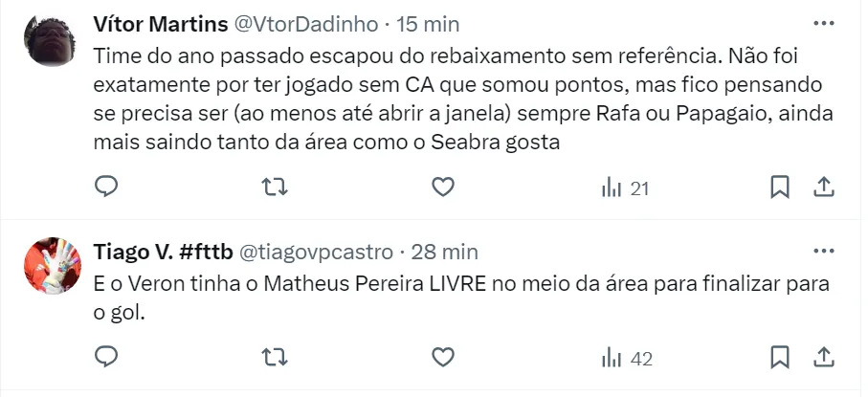View analytics showing 42 views
The image size is (868, 397).
coord(626,359)
